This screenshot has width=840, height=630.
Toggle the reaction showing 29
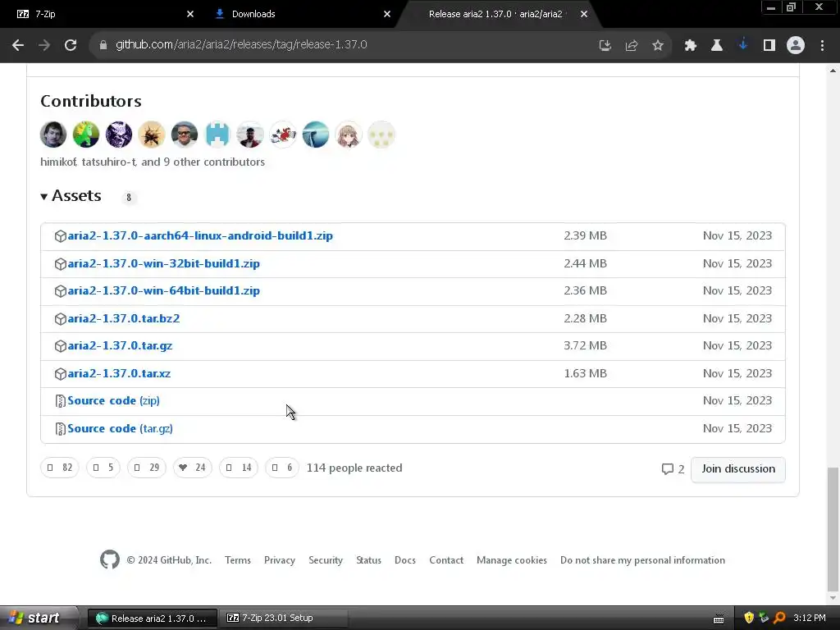pyautogui.click(x=146, y=468)
